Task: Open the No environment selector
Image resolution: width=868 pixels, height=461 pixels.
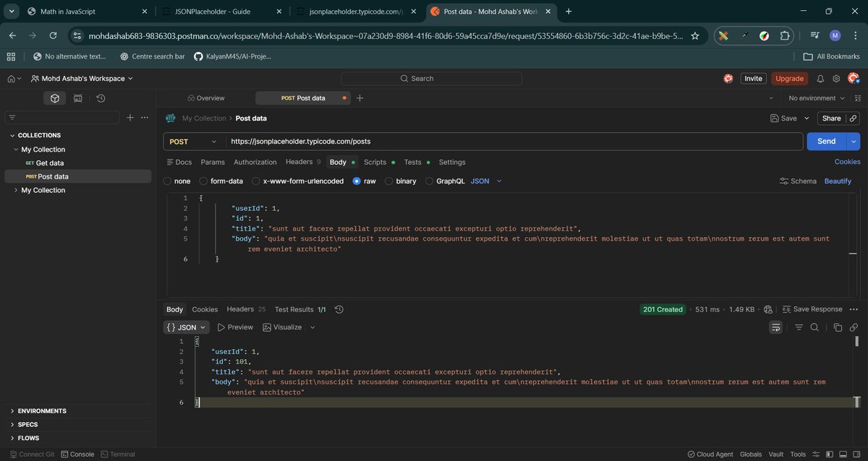Action: (815, 98)
